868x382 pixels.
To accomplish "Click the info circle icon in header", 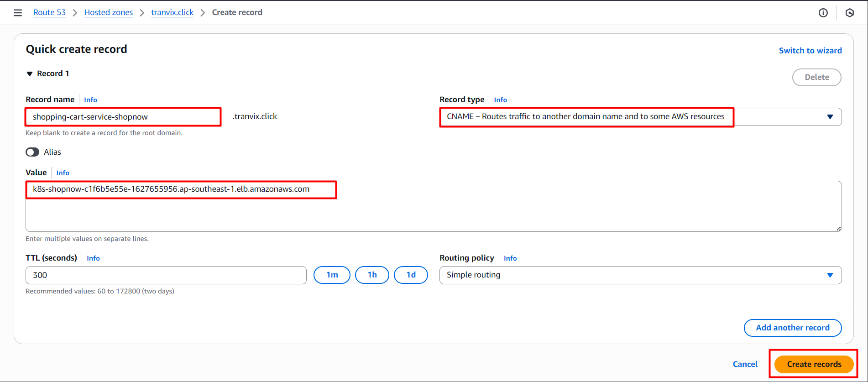I will point(823,13).
